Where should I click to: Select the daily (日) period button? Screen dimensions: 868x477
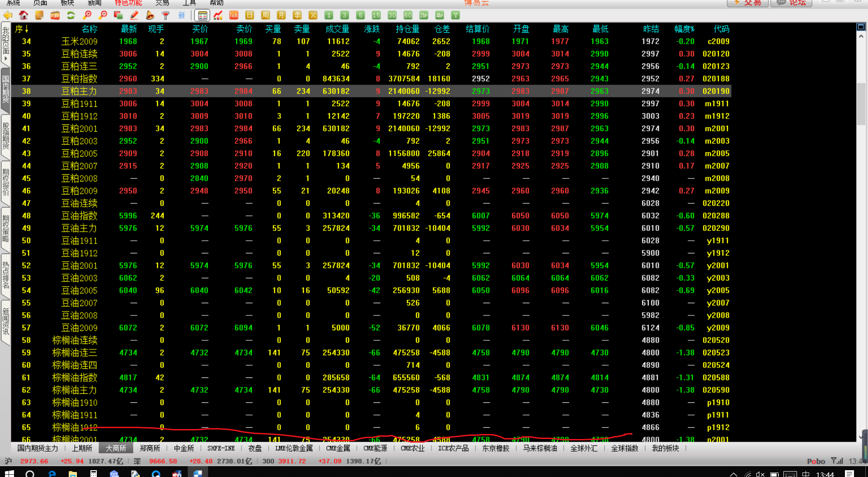pyautogui.click(x=250, y=15)
